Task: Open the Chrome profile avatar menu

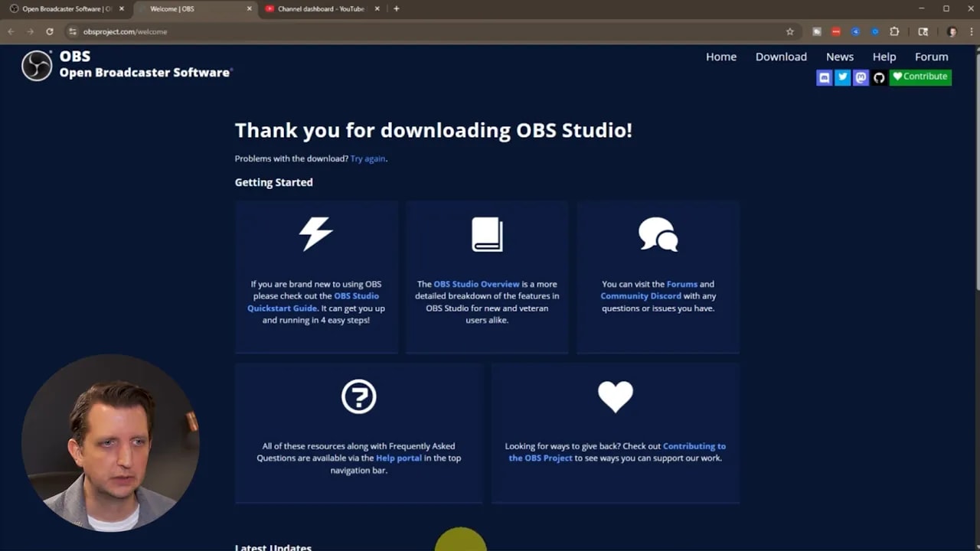Action: point(951,31)
